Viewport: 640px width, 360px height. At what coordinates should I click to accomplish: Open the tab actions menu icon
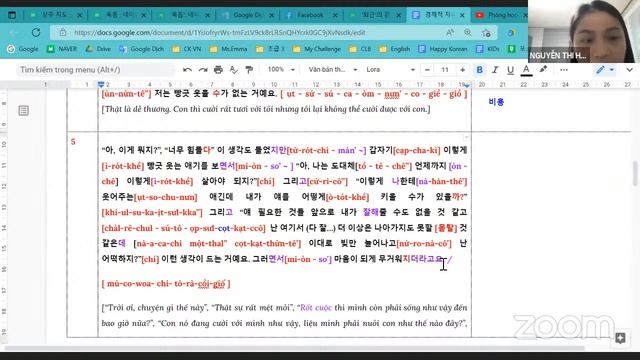pyautogui.click(x=12, y=15)
